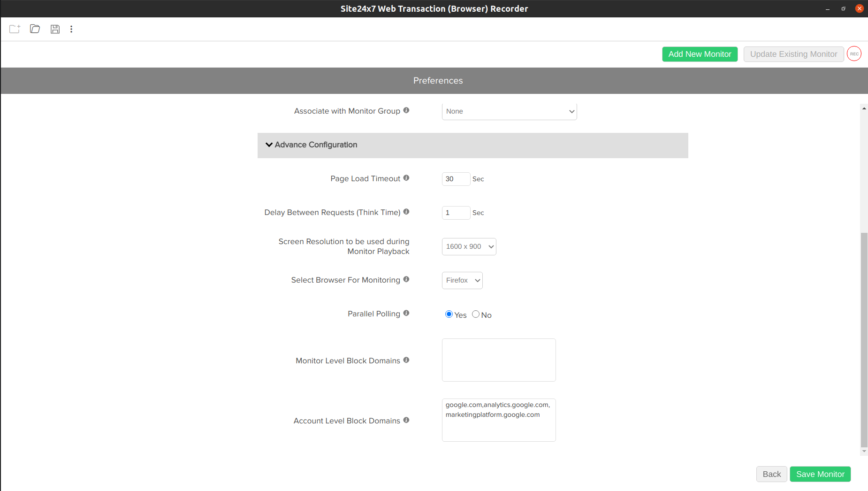Click the Back button
Viewport: 868px width, 491px height.
click(771, 474)
